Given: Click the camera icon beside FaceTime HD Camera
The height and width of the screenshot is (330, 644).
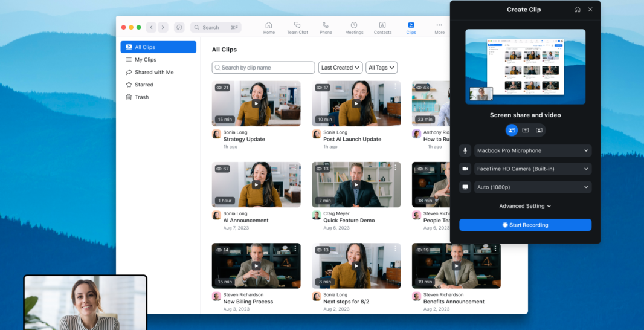Looking at the screenshot, I should [x=465, y=169].
